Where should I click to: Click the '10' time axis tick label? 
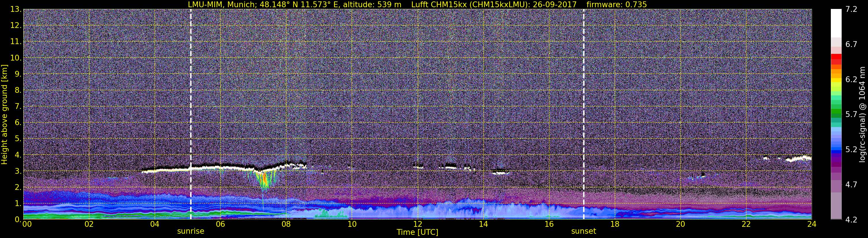coord(352,224)
